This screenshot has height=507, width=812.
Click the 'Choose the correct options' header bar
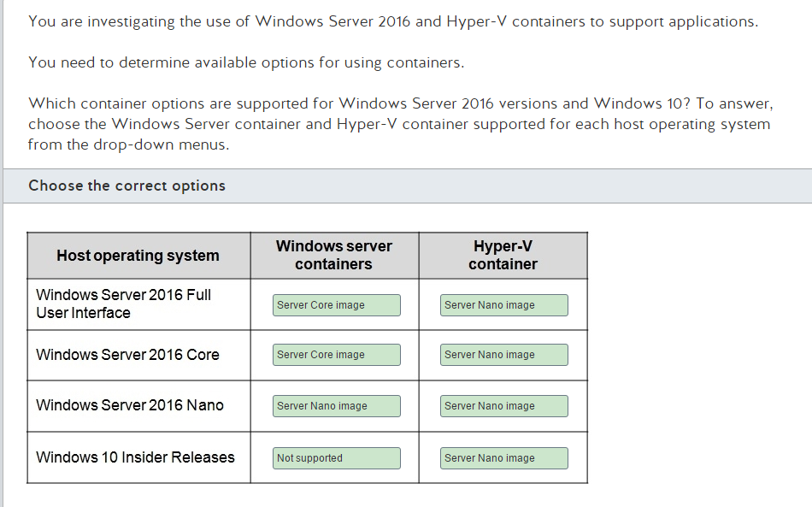408,186
